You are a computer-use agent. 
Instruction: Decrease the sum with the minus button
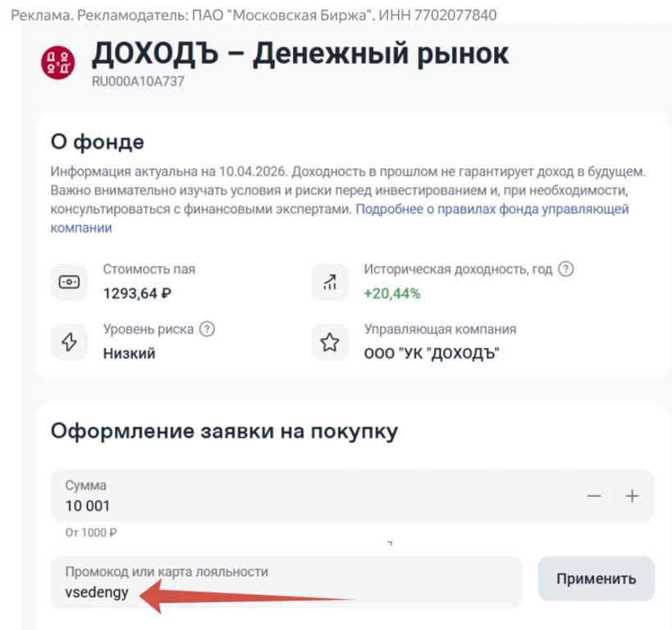[x=594, y=496]
